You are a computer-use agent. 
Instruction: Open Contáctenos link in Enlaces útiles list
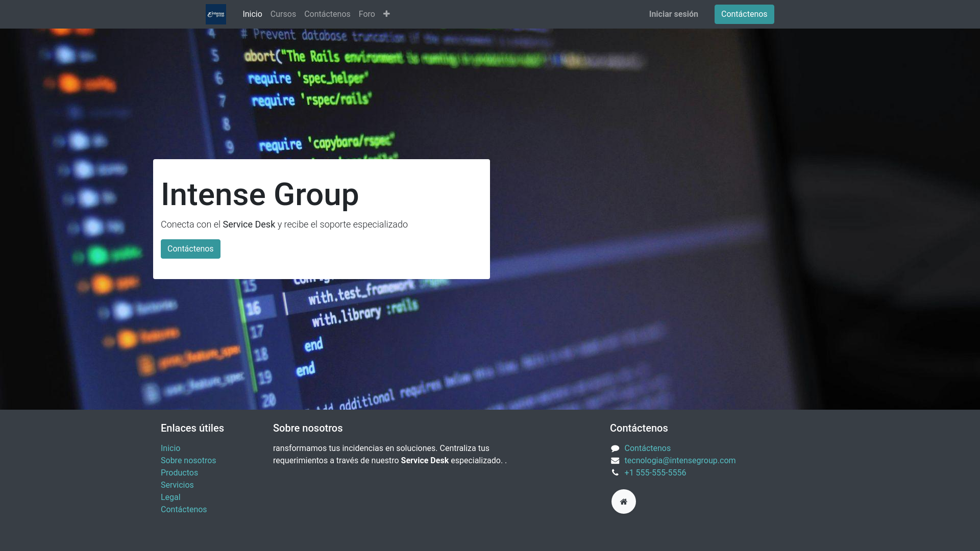coord(184,510)
